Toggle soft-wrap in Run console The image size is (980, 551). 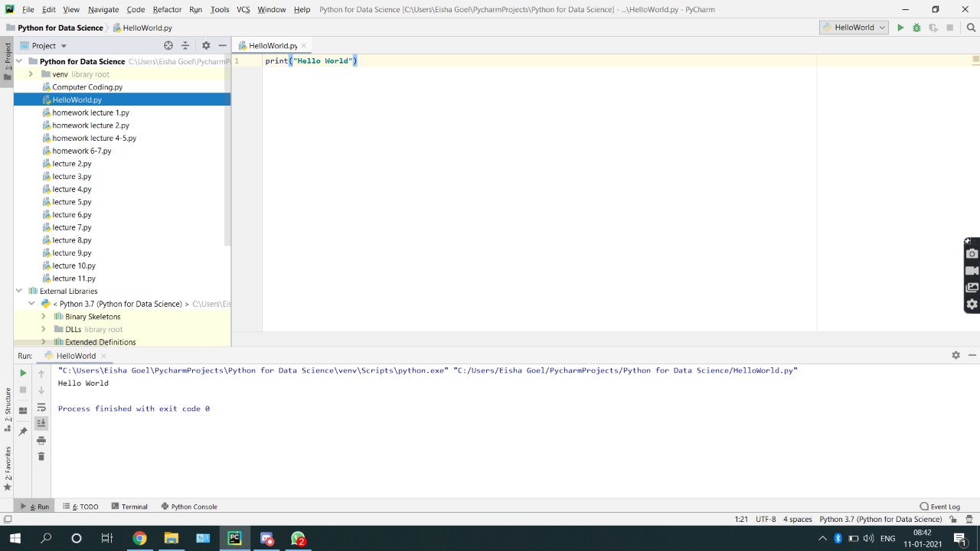41,407
